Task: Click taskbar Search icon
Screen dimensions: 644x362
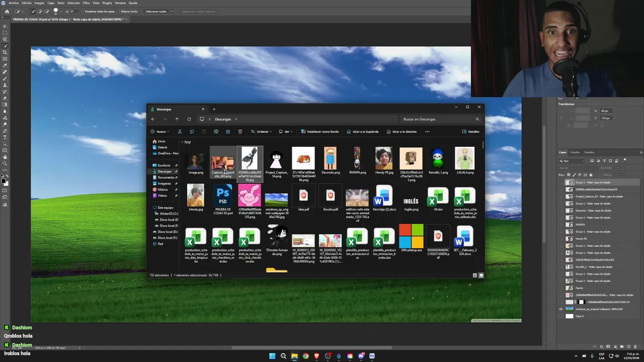Action: 283,356
